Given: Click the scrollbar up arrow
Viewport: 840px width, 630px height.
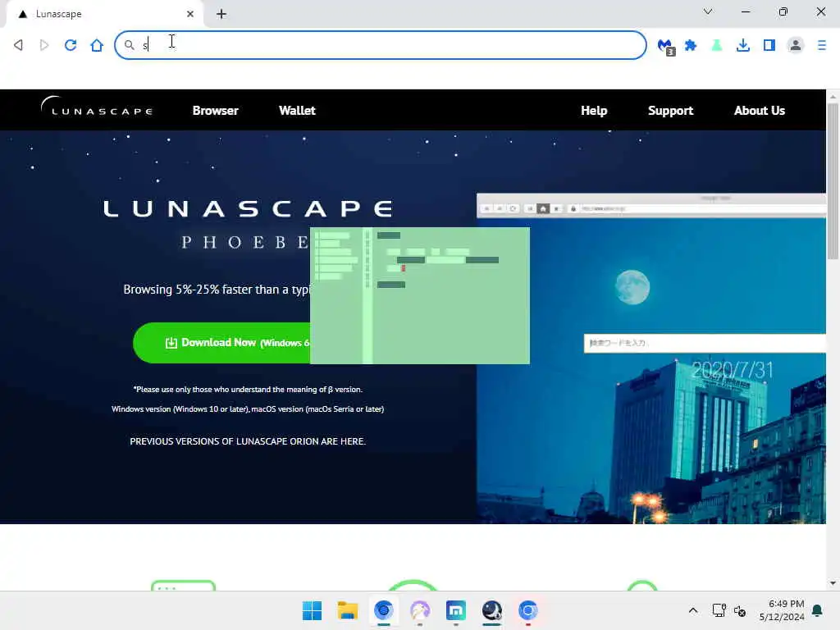Looking at the screenshot, I should pos(833,97).
